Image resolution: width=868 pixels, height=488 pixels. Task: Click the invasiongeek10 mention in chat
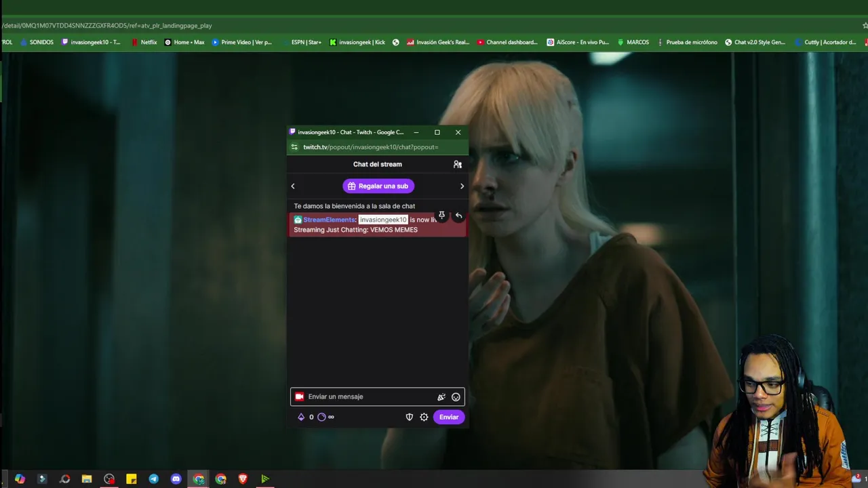coord(382,220)
